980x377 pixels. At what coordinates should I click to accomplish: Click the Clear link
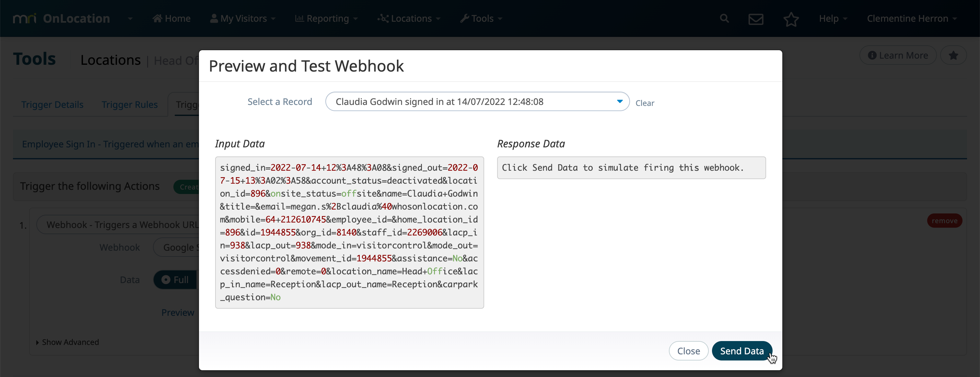pos(645,103)
